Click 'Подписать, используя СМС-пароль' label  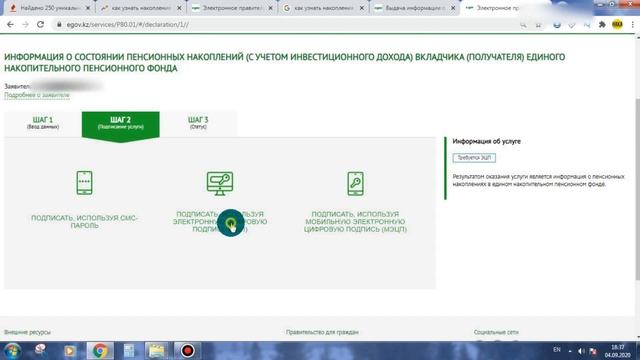(x=84, y=222)
